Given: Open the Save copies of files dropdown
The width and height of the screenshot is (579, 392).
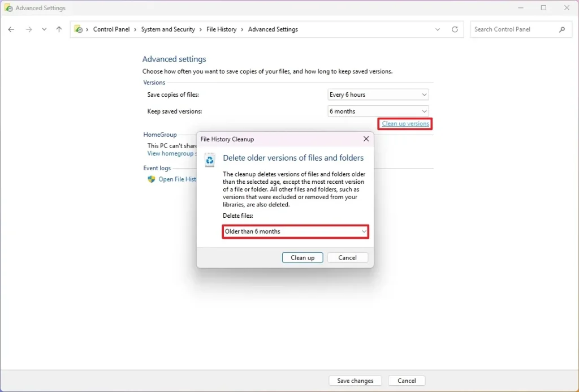Looking at the screenshot, I should (x=378, y=95).
